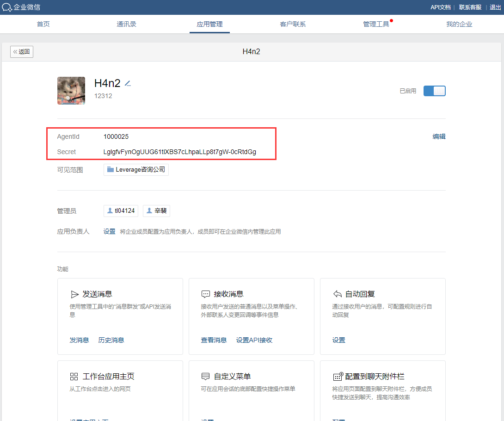This screenshot has height=421, width=504.
Task: Click the person icon beside 辛裴
Action: tap(149, 210)
